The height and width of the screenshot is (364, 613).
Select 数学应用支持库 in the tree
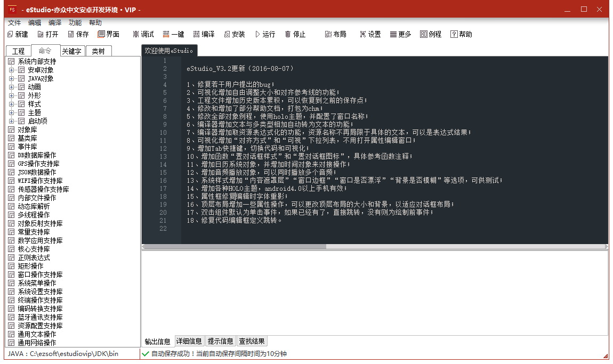(x=41, y=241)
